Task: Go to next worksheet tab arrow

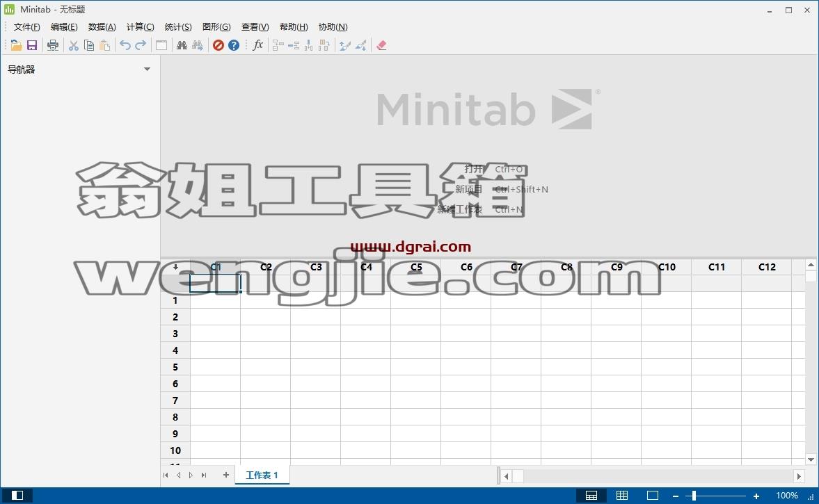Action: (x=191, y=475)
